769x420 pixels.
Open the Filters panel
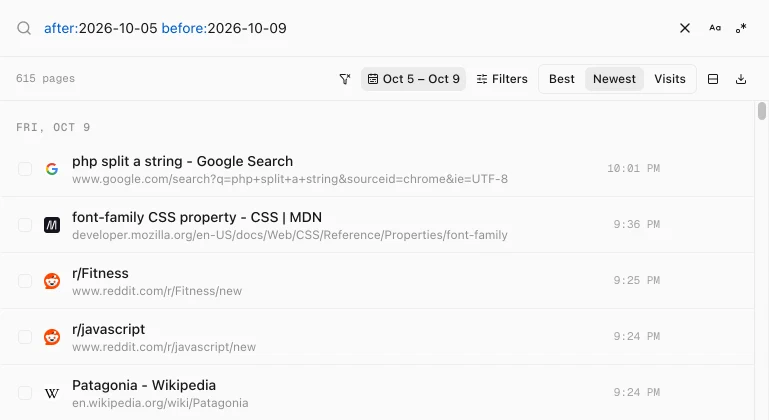(x=502, y=79)
